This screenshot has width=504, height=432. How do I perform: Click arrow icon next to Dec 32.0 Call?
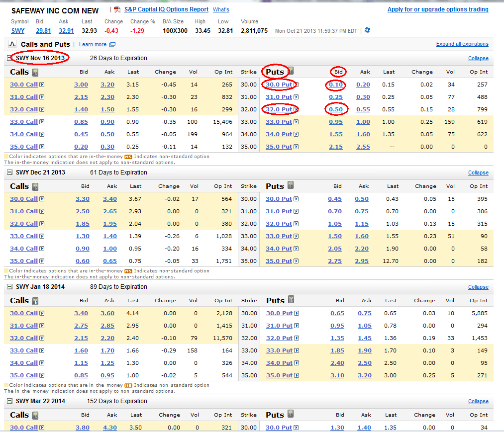42,224
